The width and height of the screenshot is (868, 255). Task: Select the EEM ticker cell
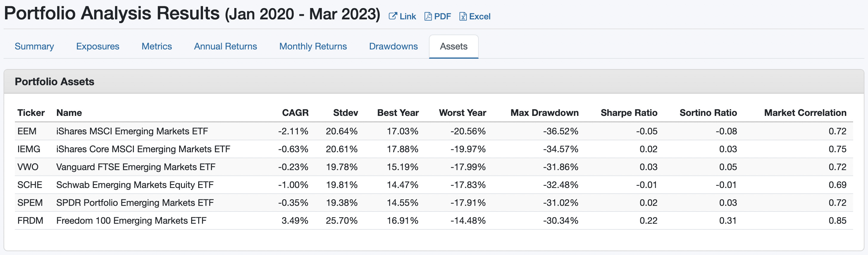click(x=27, y=131)
